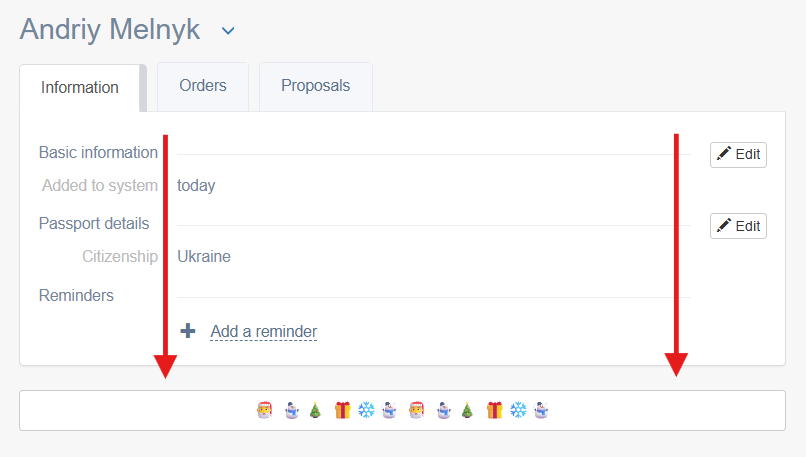
Task: Open the Proposals tab
Action: point(316,86)
